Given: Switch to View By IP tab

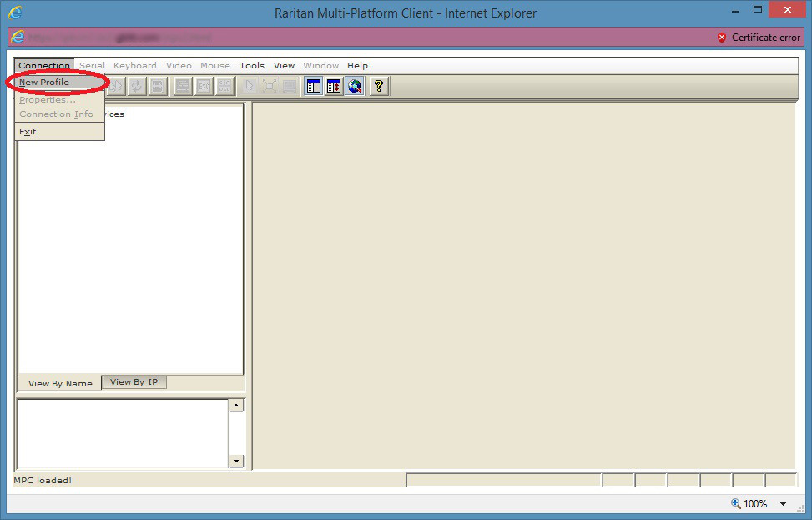Looking at the screenshot, I should click(x=134, y=381).
